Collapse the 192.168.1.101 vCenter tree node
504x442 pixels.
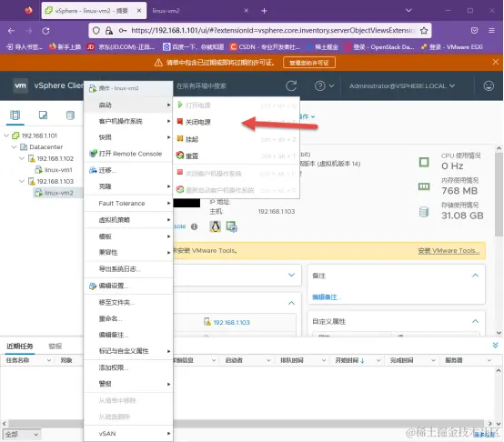6,136
